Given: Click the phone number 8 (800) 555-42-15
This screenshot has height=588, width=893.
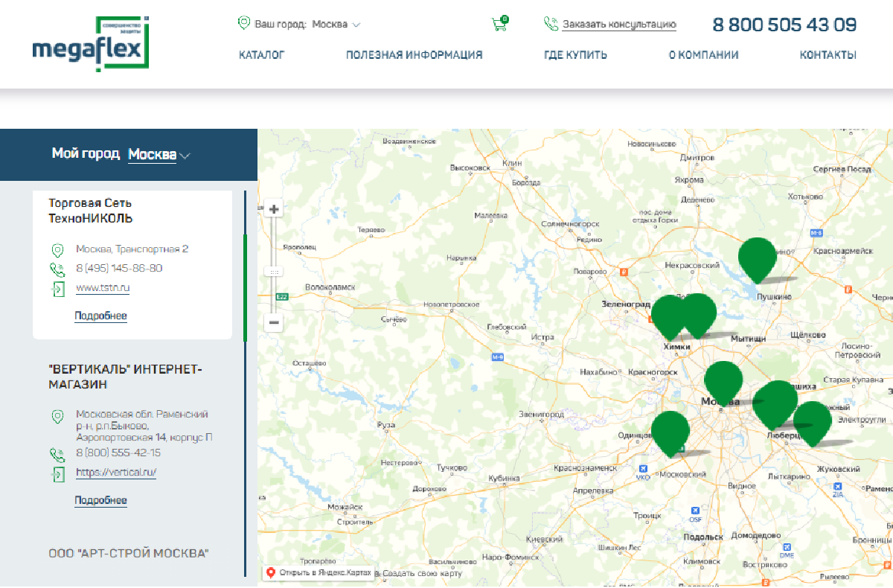Looking at the screenshot, I should (x=118, y=453).
